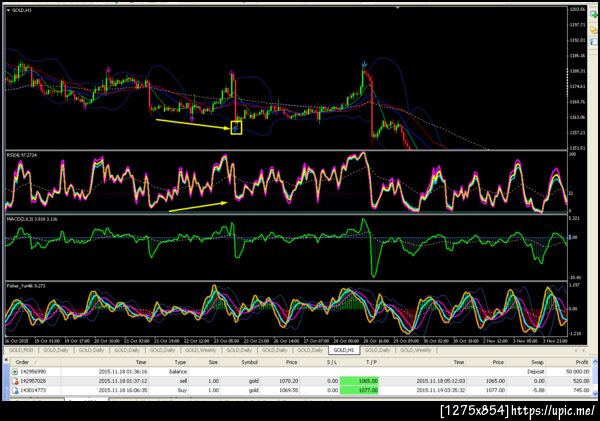The width and height of the screenshot is (600, 421).
Task: Click the buy order 143014773 icon
Action: (15, 390)
